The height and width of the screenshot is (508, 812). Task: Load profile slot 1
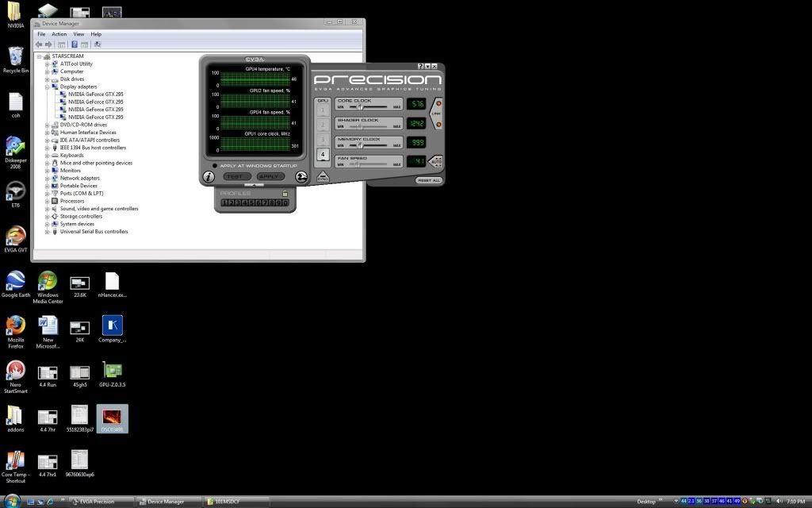[x=224, y=202]
